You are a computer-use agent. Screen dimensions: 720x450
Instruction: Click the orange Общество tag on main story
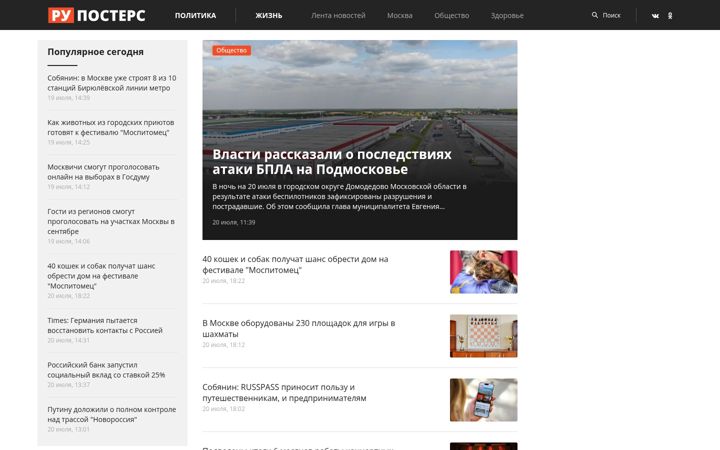tap(231, 50)
